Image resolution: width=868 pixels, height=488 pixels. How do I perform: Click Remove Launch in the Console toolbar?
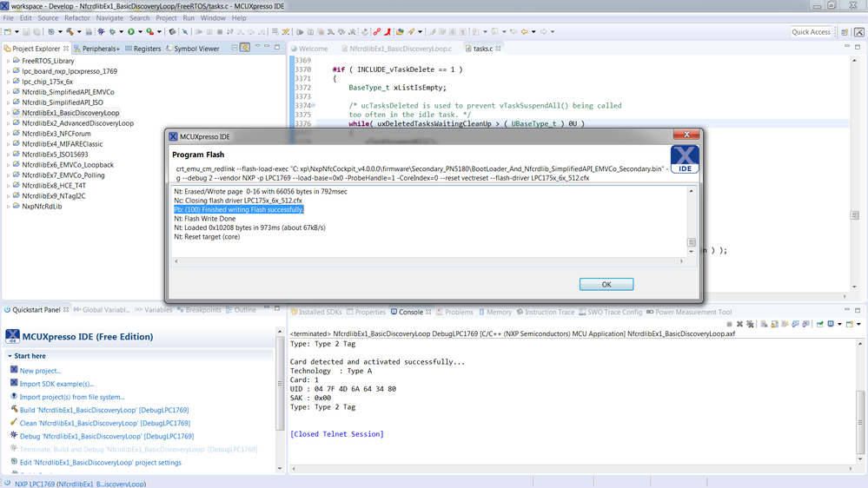tap(739, 324)
